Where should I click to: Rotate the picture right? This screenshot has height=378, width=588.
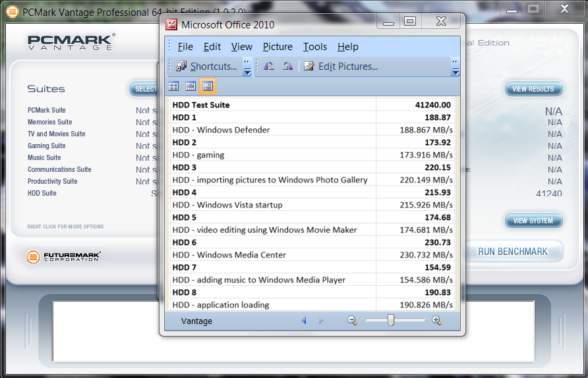coord(287,67)
